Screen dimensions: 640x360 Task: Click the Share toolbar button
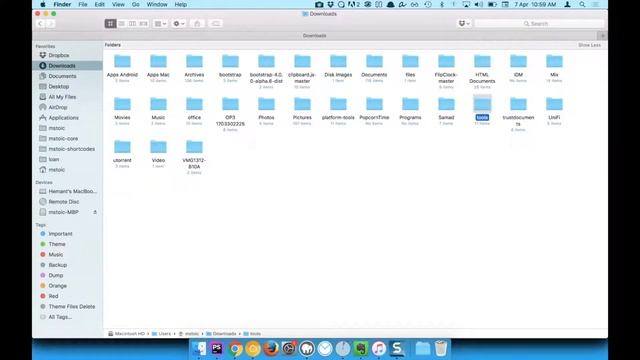[x=197, y=24]
